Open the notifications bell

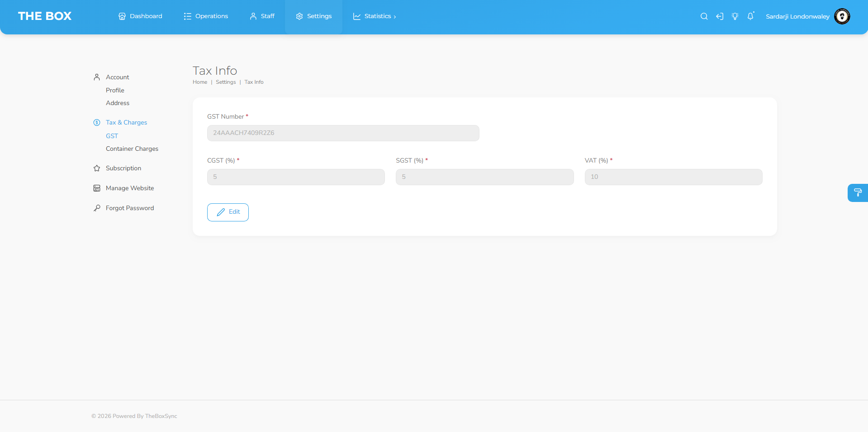pos(750,16)
